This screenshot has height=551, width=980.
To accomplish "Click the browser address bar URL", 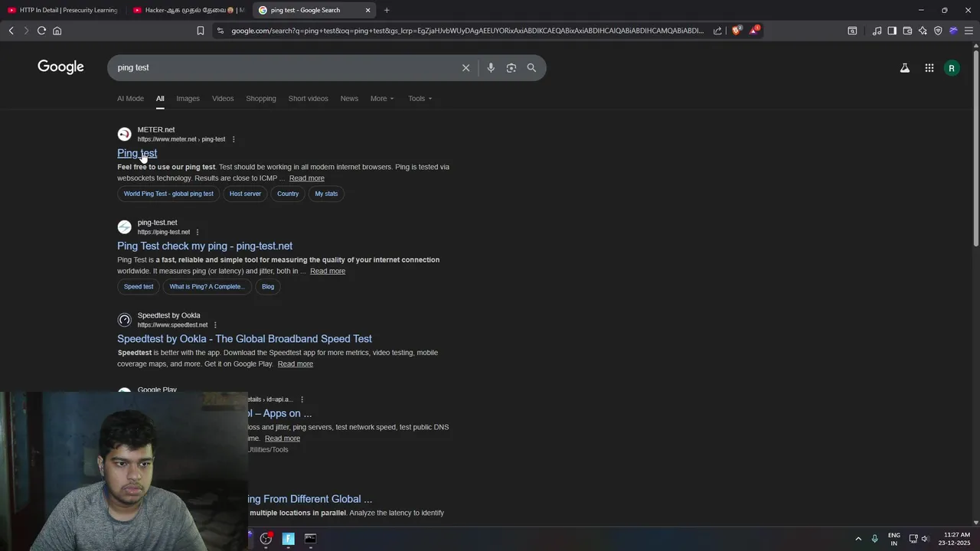I will click(467, 31).
